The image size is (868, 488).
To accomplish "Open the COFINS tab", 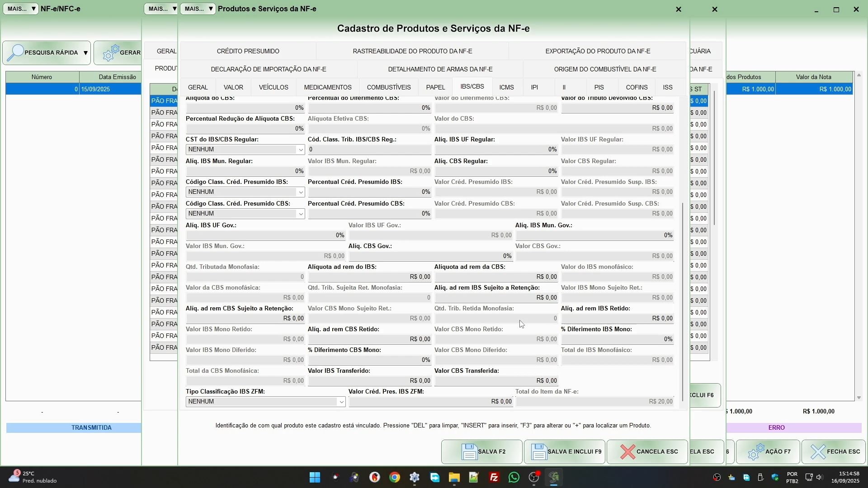I will pos(637,87).
